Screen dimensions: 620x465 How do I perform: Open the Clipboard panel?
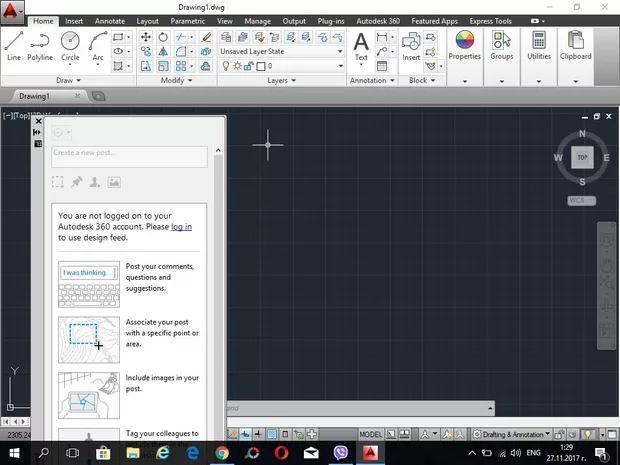[577, 45]
